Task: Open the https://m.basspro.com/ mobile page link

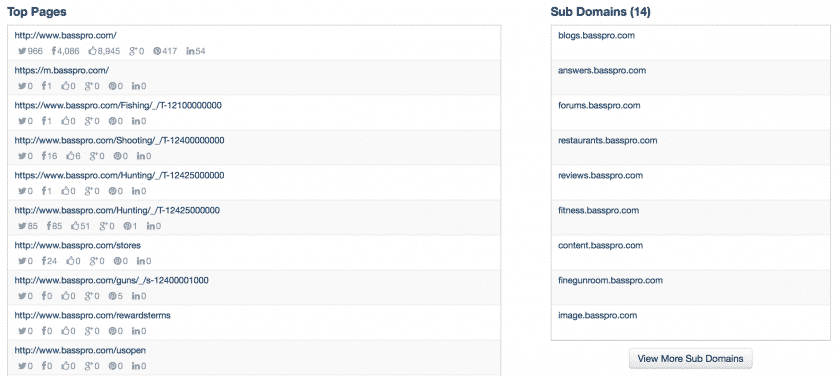Action: pos(62,70)
